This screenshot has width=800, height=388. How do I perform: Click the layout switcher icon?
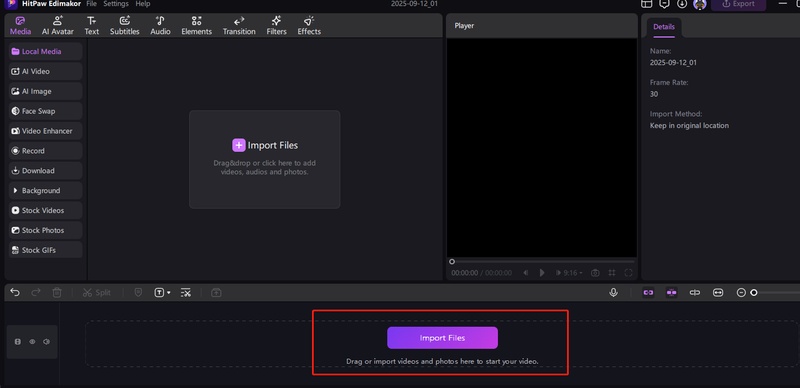tap(646, 4)
